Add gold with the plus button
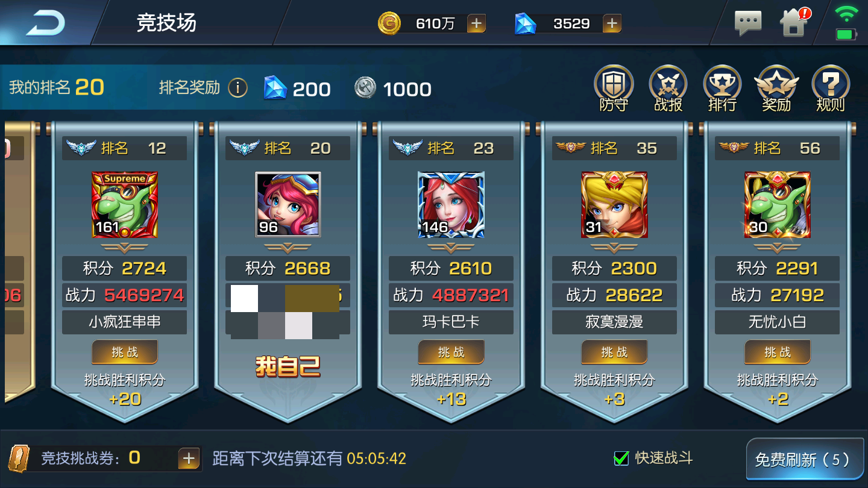 [x=476, y=23]
